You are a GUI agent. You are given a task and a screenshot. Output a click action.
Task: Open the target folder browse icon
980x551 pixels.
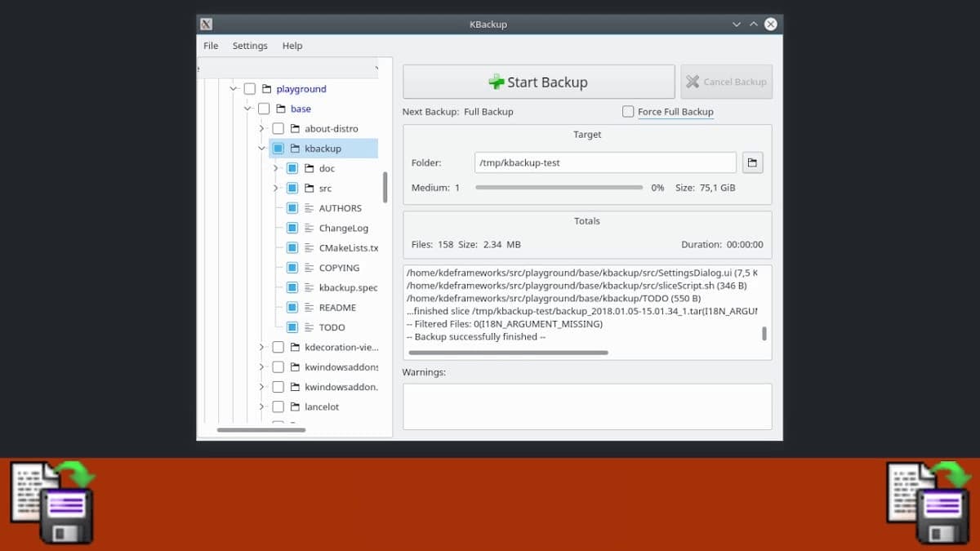tap(752, 162)
